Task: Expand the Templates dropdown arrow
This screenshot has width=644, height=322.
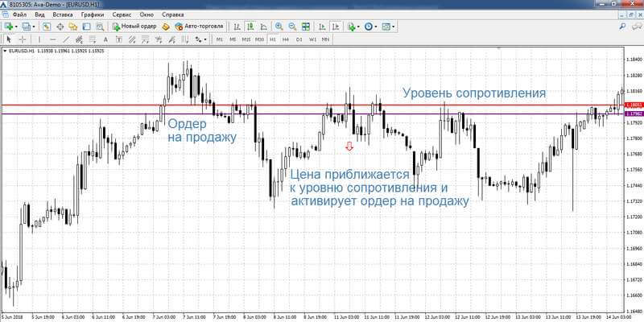Action: 393,27
